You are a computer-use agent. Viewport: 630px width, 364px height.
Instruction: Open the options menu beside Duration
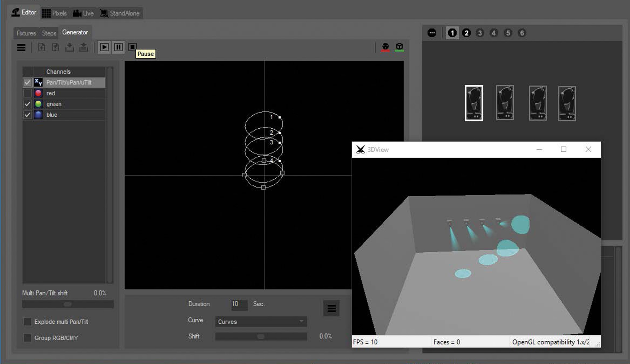click(x=331, y=308)
